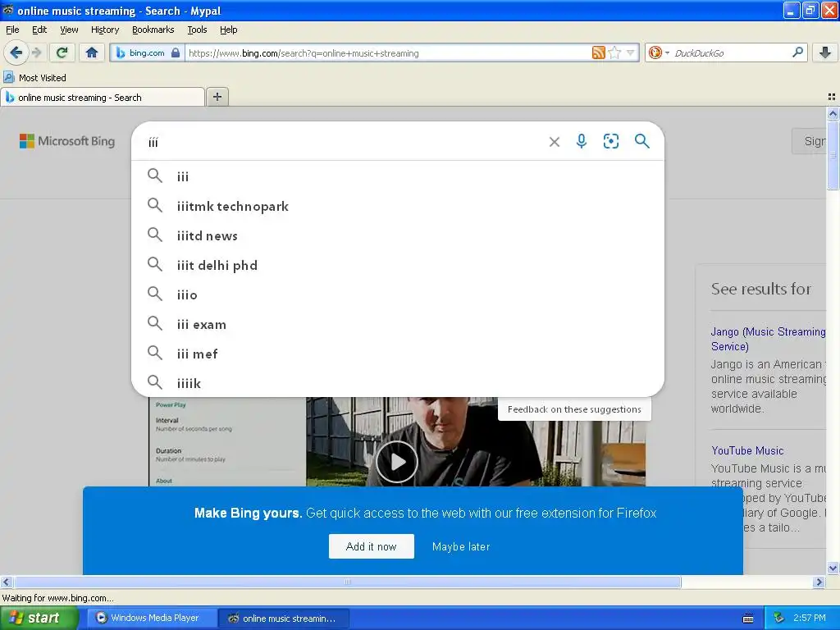Select suggestion 'iii'
Viewport: 840px width, 630px height.
point(398,176)
